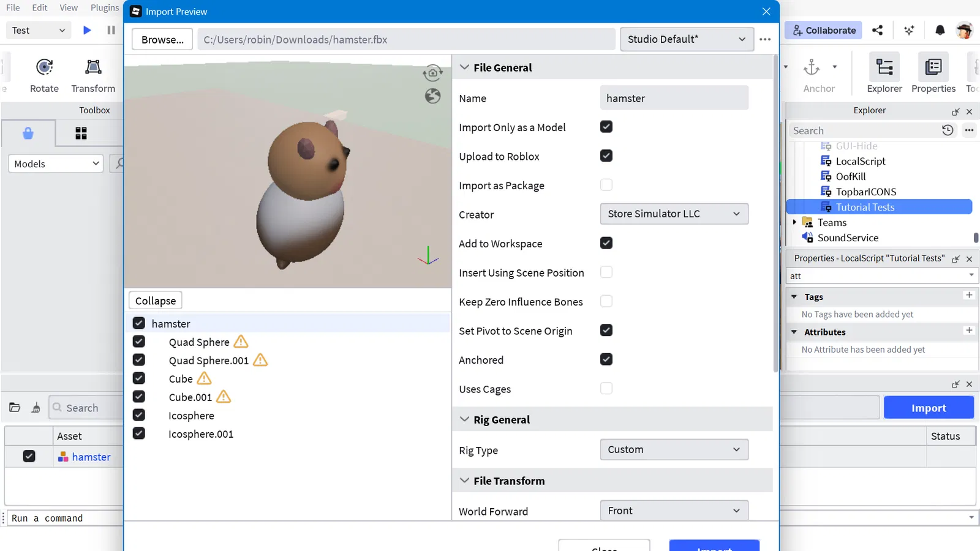Enable Import as Package checkbox
The image size is (980, 551).
(x=606, y=185)
